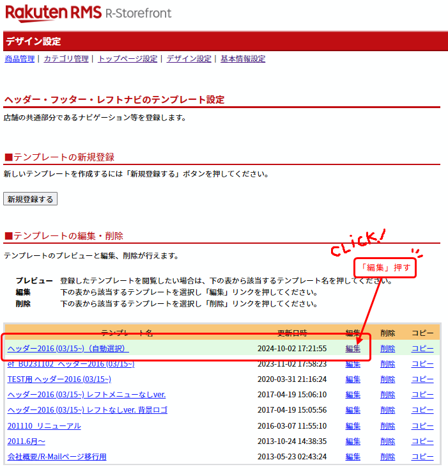448x476 pixels.
Task: Click 削除 for TEST用 ヘッダー2016 template
Action: click(x=387, y=379)
